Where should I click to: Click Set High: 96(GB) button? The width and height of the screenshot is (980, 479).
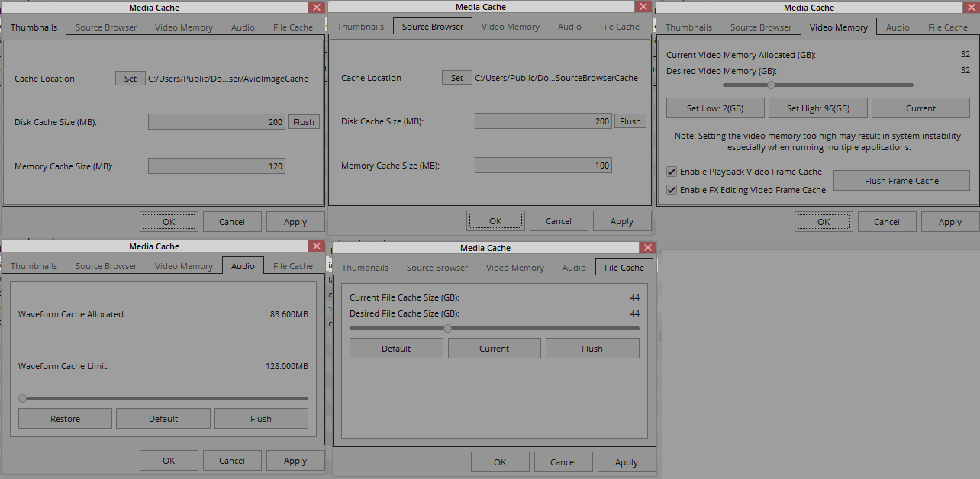(x=818, y=108)
